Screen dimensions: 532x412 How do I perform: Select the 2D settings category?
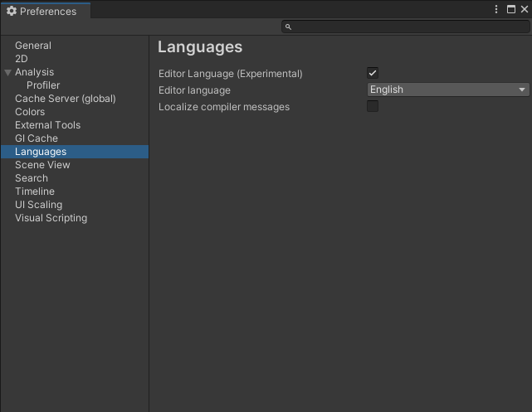(22, 59)
